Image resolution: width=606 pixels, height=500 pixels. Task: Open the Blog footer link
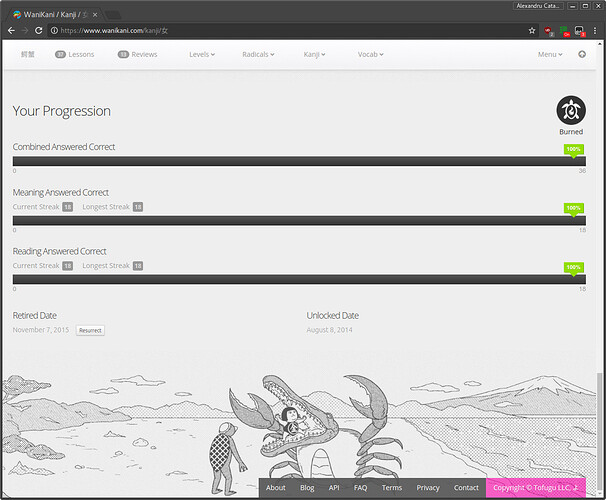[x=307, y=488]
